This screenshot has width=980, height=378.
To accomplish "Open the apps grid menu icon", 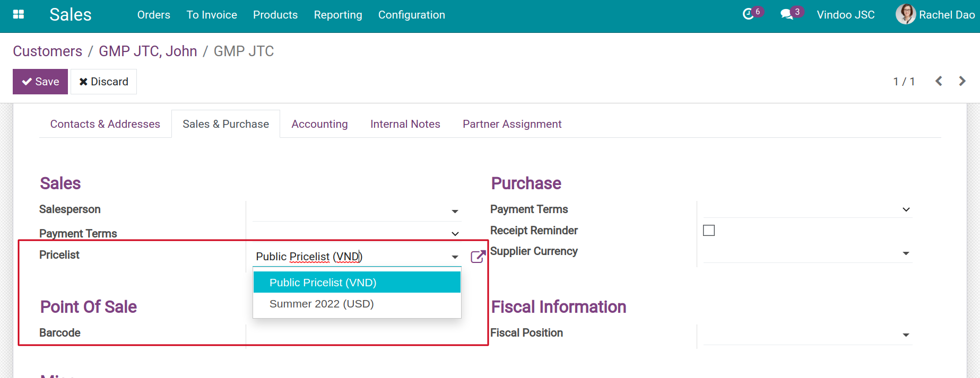I will click(19, 14).
